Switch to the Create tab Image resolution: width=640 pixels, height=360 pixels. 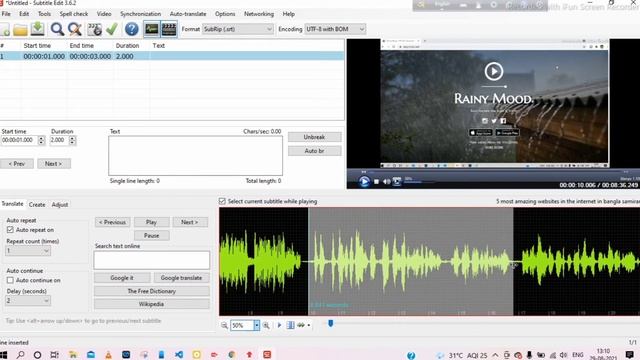click(x=37, y=204)
